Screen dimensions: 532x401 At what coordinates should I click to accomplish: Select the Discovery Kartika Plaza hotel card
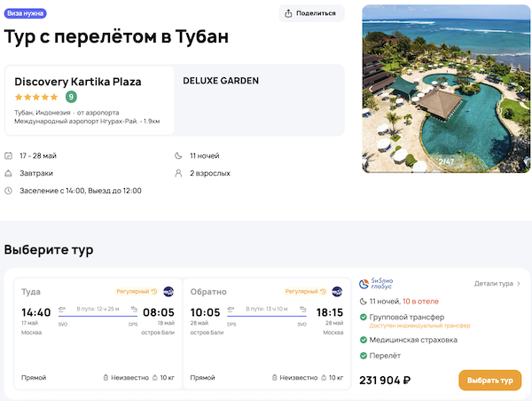click(90, 99)
